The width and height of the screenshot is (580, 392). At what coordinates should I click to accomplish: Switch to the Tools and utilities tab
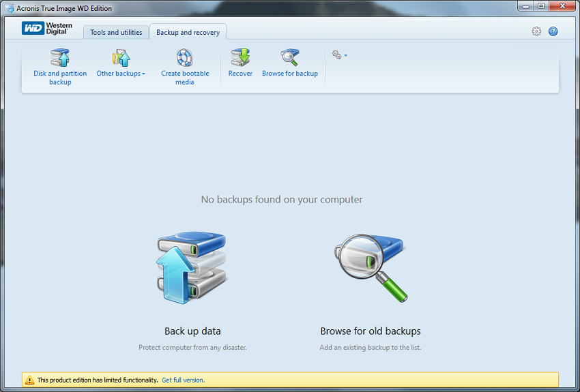click(x=116, y=32)
